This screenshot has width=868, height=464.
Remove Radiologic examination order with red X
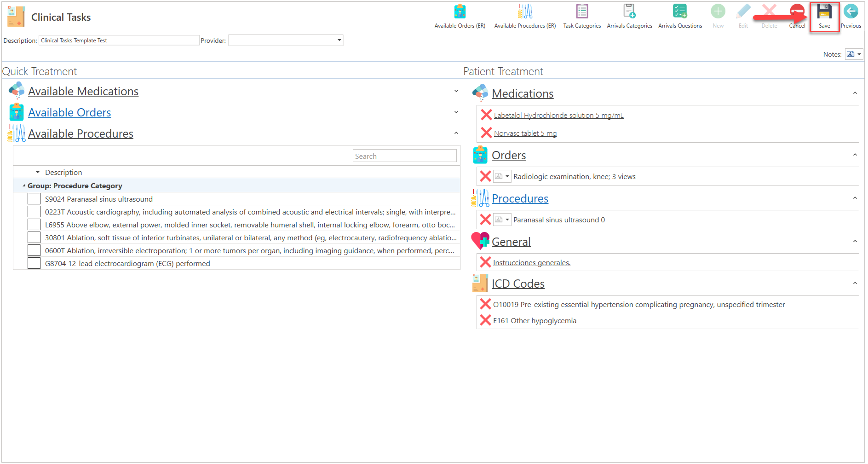click(x=485, y=176)
